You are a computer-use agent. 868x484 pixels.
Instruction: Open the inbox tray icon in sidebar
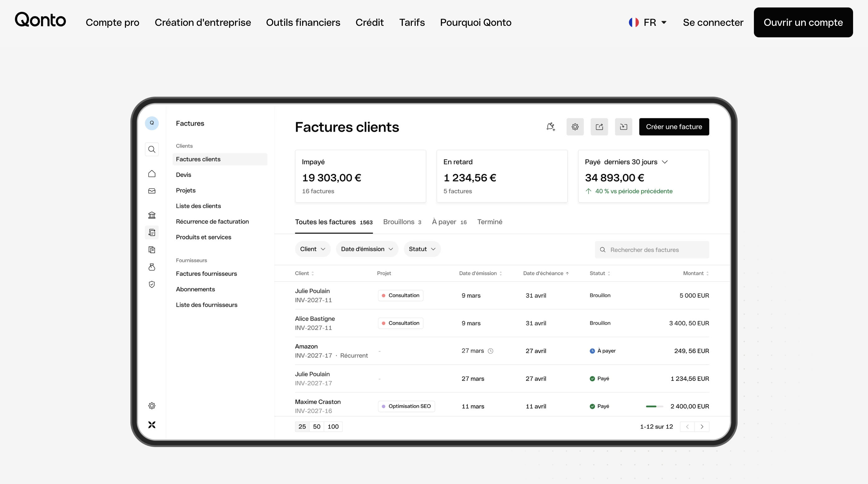coord(152,191)
